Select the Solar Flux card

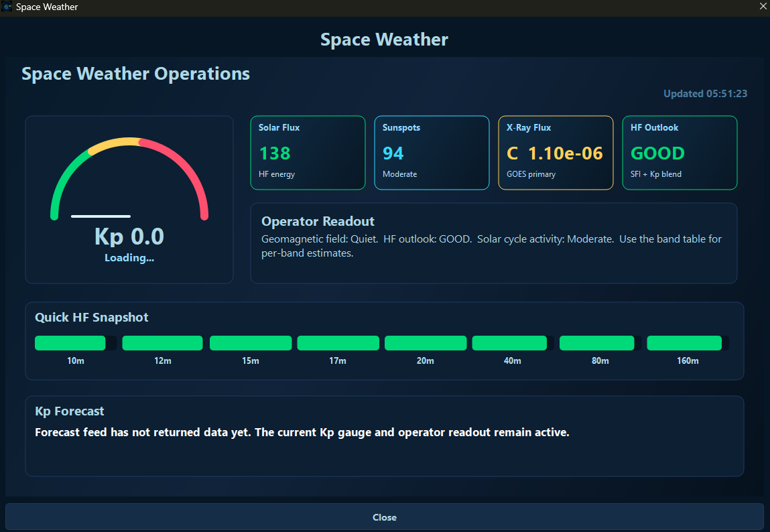308,153
